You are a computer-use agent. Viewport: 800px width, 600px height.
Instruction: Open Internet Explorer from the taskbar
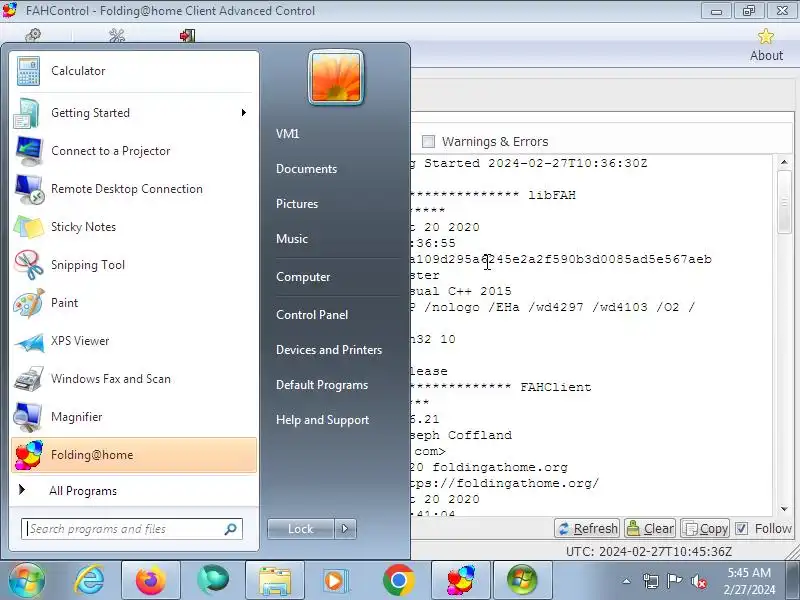pyautogui.click(x=89, y=580)
